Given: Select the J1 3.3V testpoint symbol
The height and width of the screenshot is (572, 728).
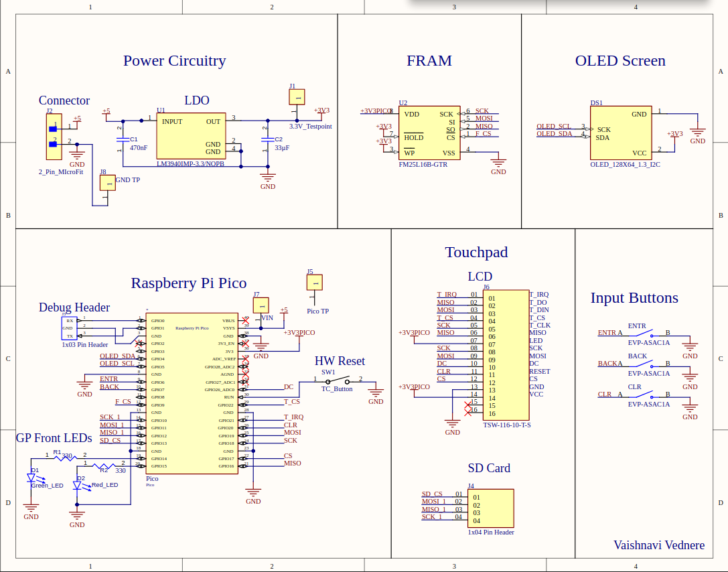Looking at the screenshot, I should (297, 97).
